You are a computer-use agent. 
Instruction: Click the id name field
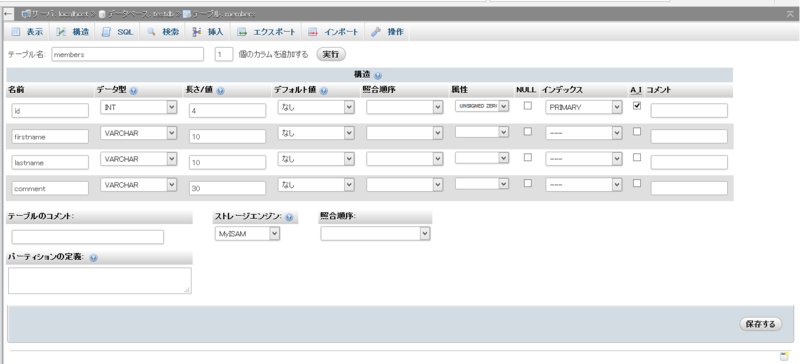[50, 110]
